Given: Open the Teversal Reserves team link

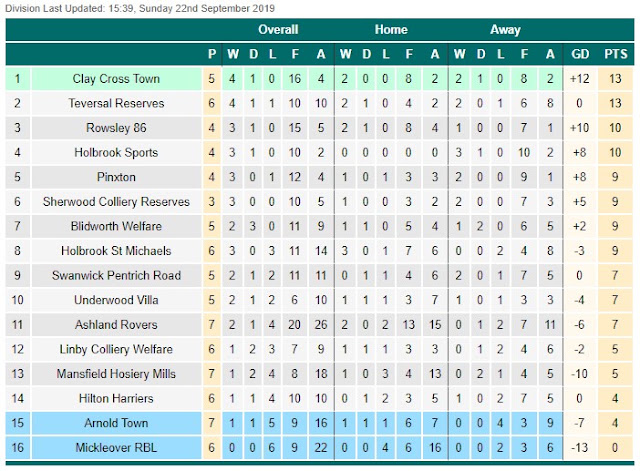Looking at the screenshot, I should (116, 103).
